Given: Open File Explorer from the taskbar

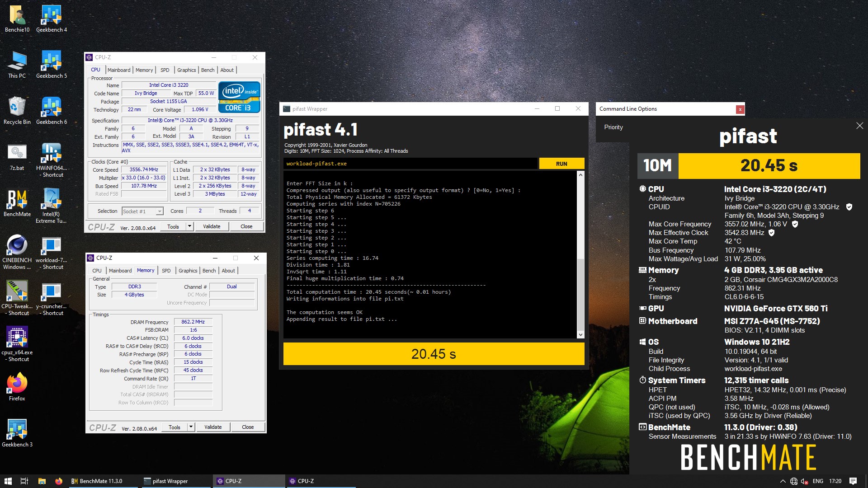Looking at the screenshot, I should (42, 481).
